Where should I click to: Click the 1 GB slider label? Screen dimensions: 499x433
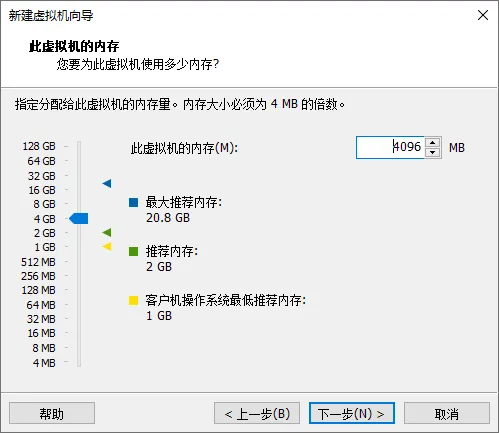45,247
